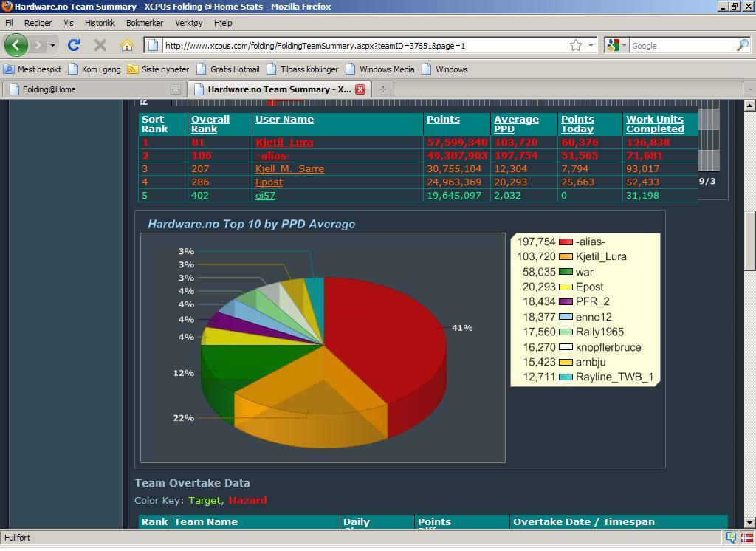Open the -alias- user link
Image resolution: width=756 pixels, height=551 pixels.
click(273, 156)
